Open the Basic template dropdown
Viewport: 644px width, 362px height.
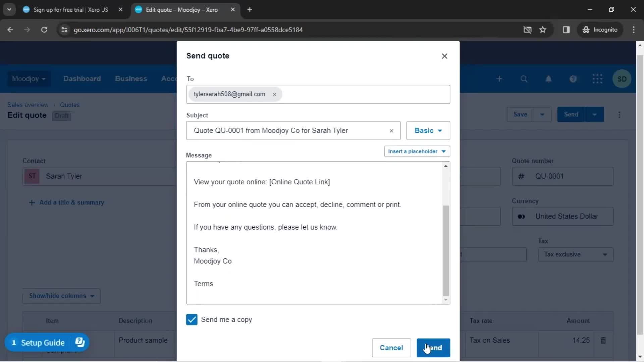click(x=428, y=130)
